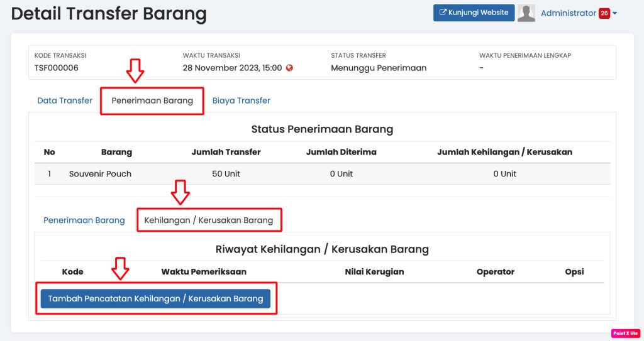Click the Waktu Pemeriksaan column header
This screenshot has width=644, height=341.
(x=204, y=272)
